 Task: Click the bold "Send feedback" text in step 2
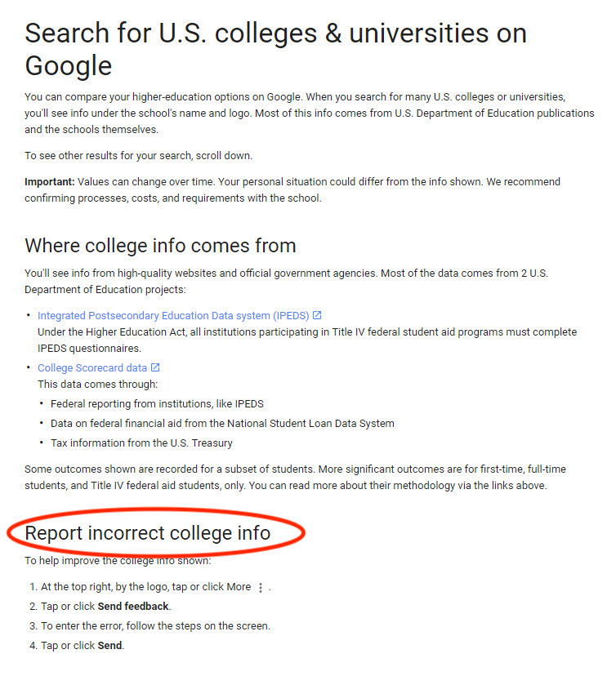[x=133, y=607]
